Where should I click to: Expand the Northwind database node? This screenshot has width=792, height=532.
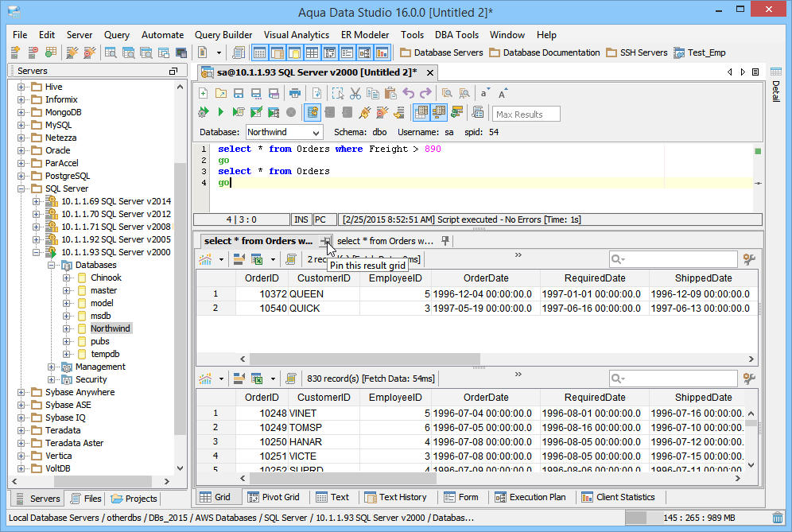pos(66,329)
